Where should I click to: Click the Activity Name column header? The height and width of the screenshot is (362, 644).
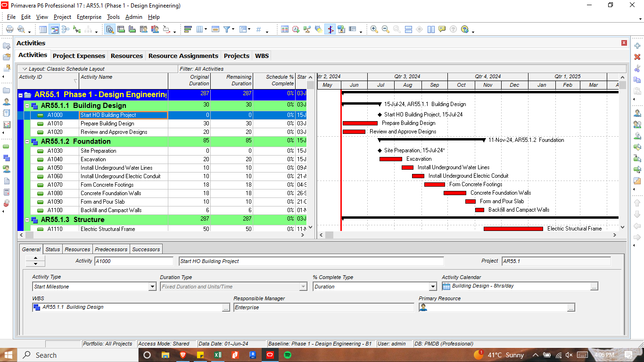click(x=124, y=81)
